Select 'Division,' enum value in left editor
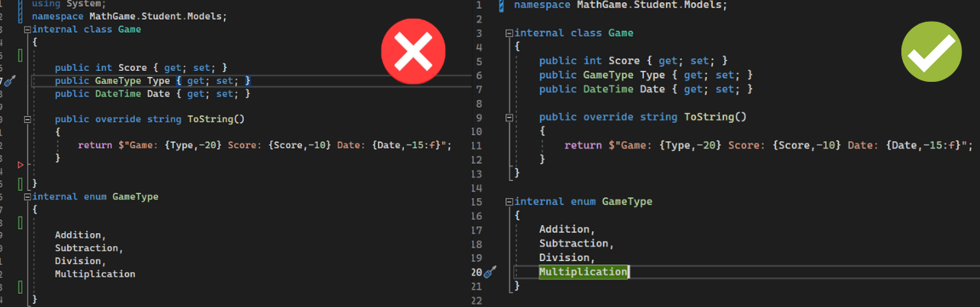 80,261
